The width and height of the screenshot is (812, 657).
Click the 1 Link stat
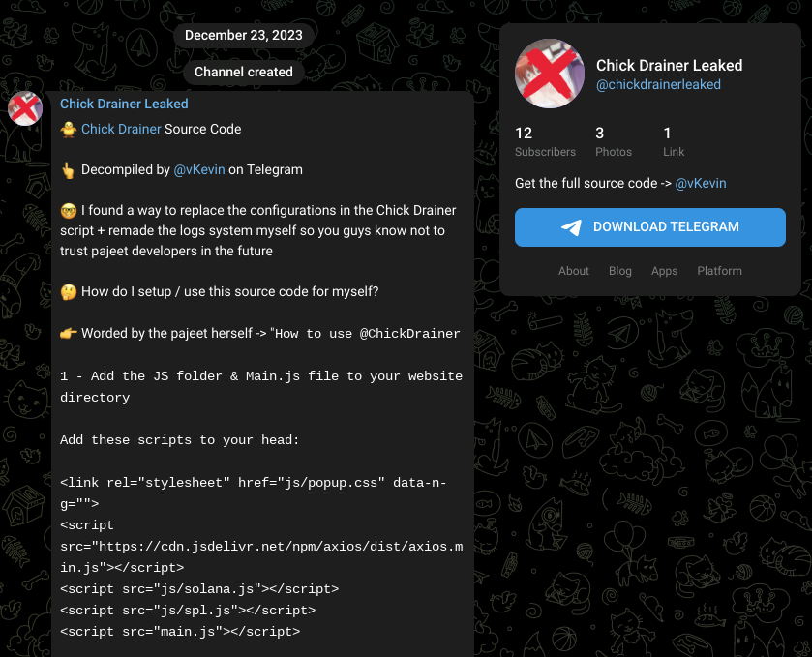[673, 141]
